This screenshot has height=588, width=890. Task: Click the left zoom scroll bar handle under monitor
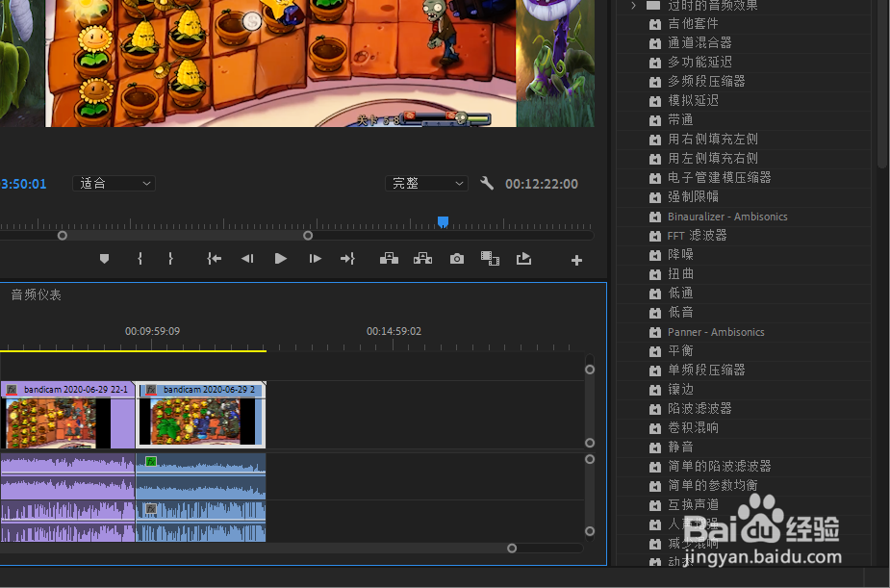63,236
